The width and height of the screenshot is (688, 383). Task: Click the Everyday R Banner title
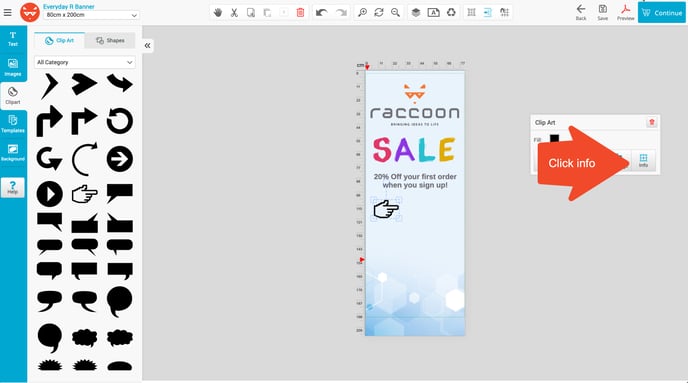(x=68, y=6)
